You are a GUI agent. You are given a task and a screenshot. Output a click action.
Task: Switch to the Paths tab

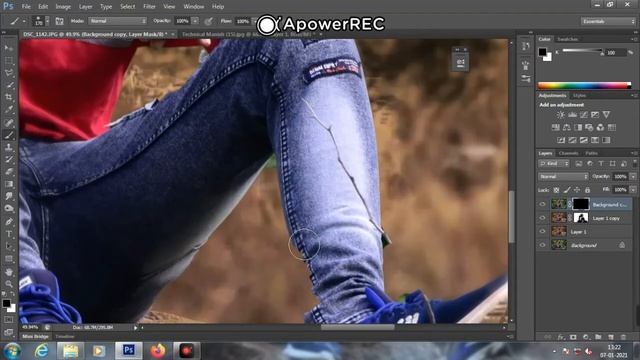tap(591, 153)
